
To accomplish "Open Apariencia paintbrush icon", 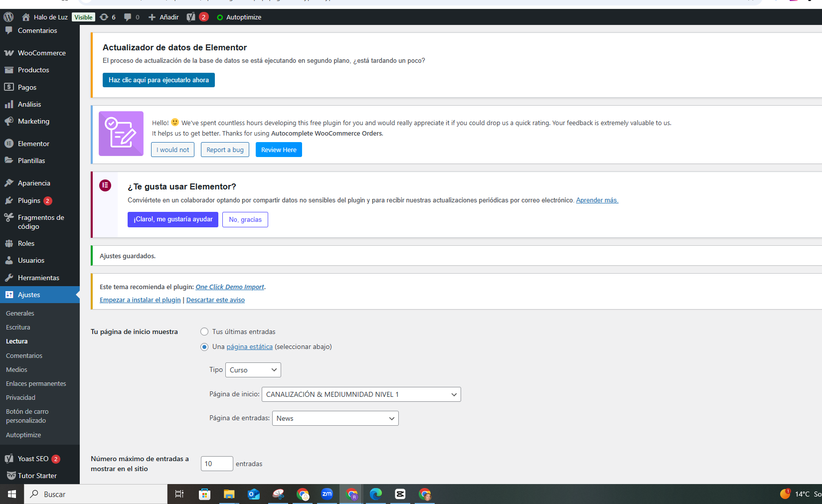I will click(x=9, y=183).
